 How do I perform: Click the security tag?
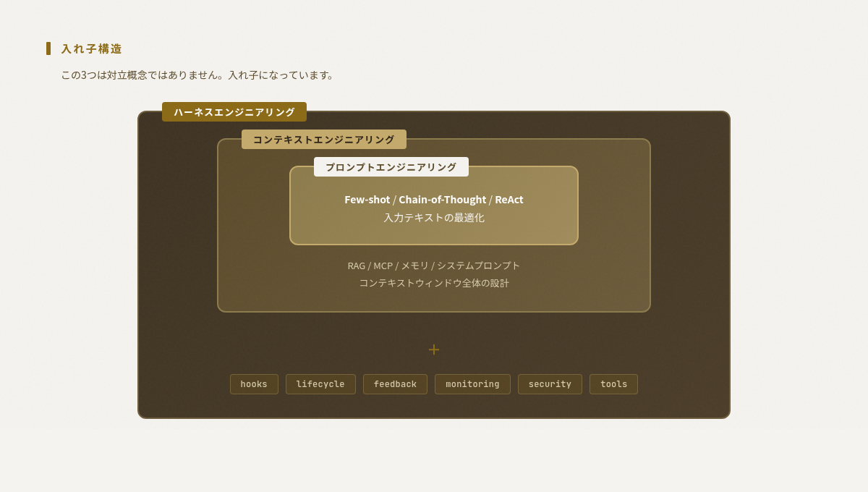coord(550,384)
